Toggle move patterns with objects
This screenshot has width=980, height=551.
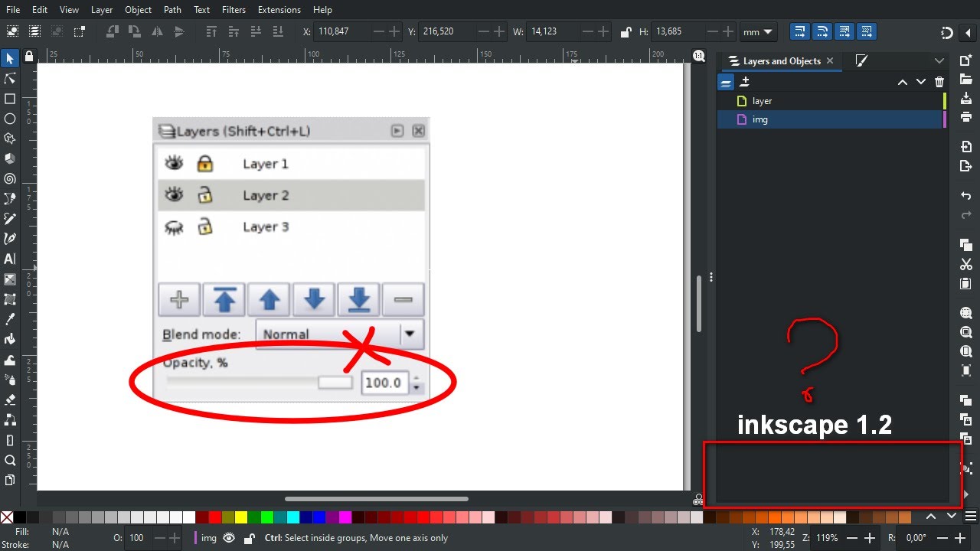click(x=867, y=31)
